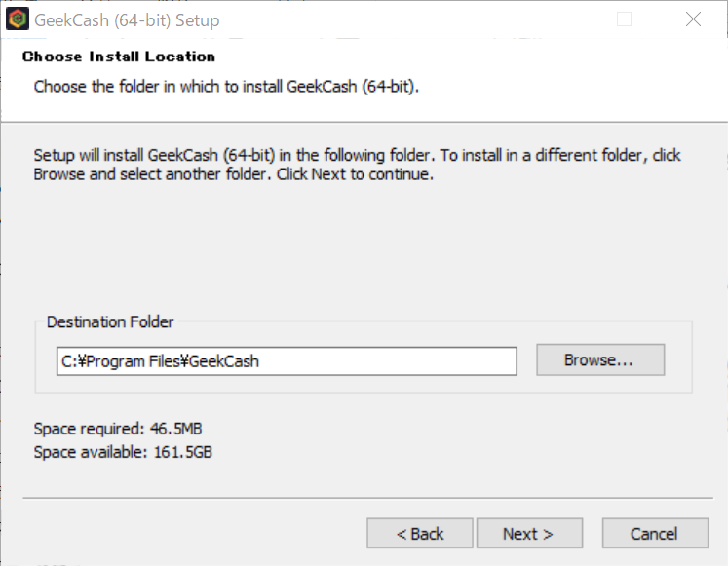Click the "Setup will install GeekCash" text line
The width and height of the screenshot is (728, 566).
coord(357,156)
